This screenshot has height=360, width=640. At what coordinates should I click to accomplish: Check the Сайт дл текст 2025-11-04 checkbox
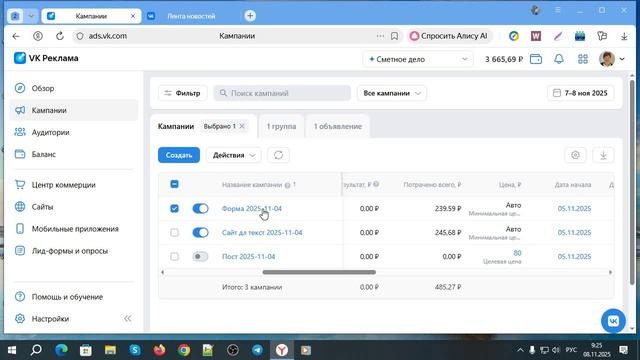point(174,232)
